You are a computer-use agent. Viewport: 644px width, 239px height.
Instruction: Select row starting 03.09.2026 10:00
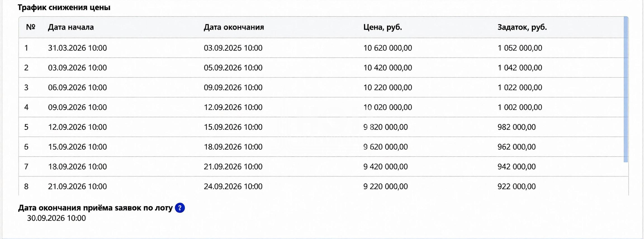click(321, 68)
